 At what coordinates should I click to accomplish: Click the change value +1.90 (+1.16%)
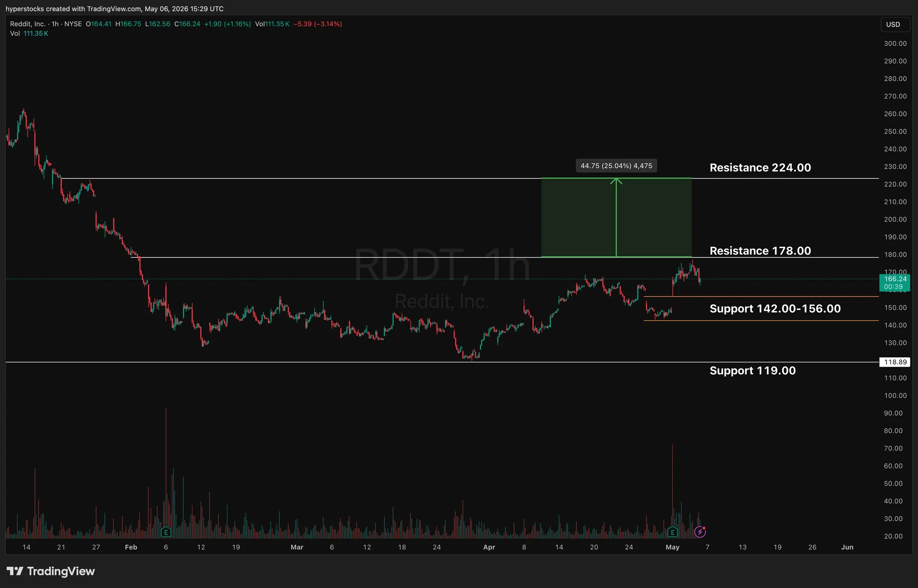coord(228,24)
